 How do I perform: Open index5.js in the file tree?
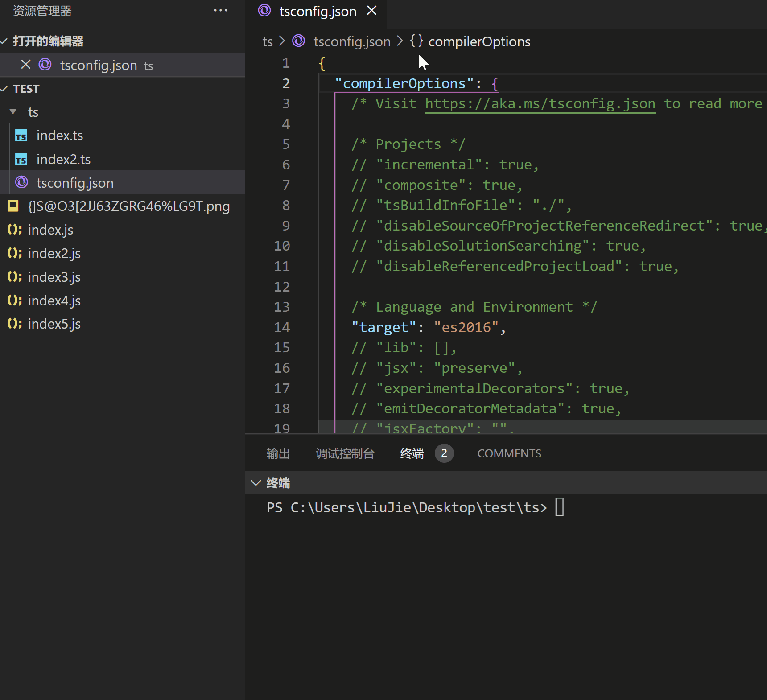[123, 324]
